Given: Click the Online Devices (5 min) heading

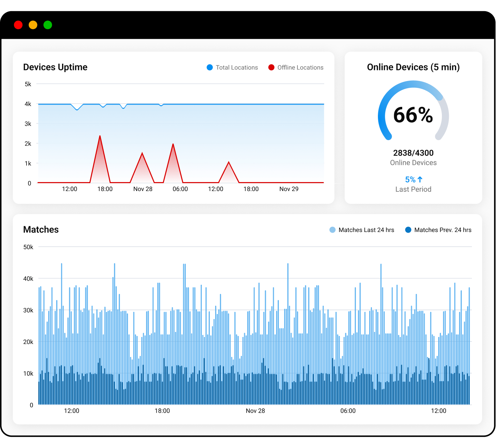Looking at the screenshot, I should point(413,67).
